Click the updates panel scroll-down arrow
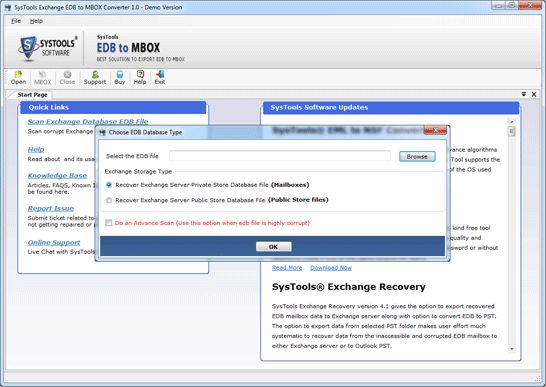This screenshot has height=387, width=546. tap(512, 349)
